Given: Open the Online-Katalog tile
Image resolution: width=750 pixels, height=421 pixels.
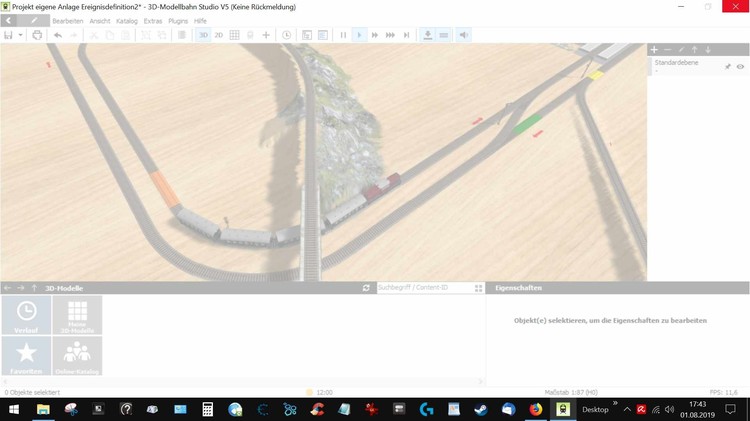Looking at the screenshot, I should pos(77,356).
